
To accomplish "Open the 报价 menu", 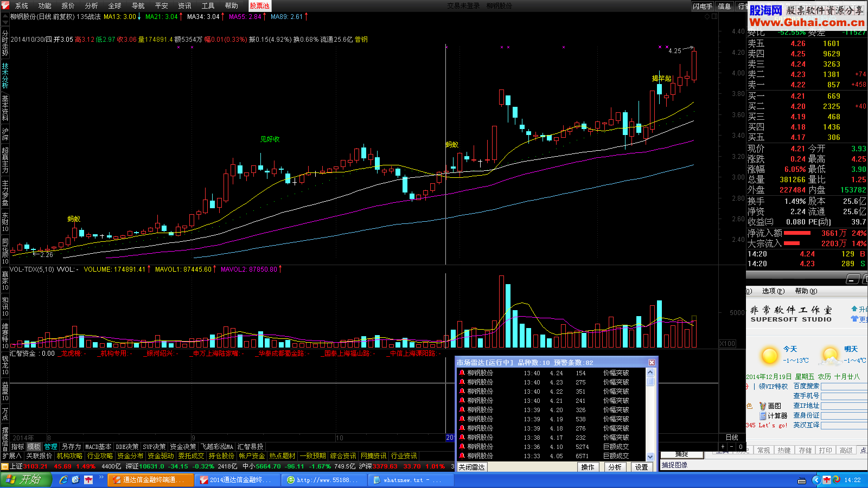I will (68, 6).
